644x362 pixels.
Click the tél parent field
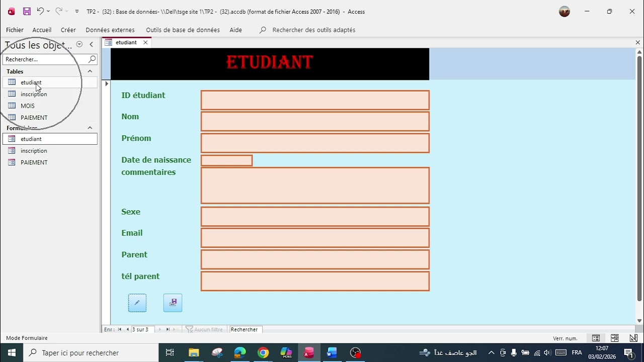pyautogui.click(x=315, y=281)
